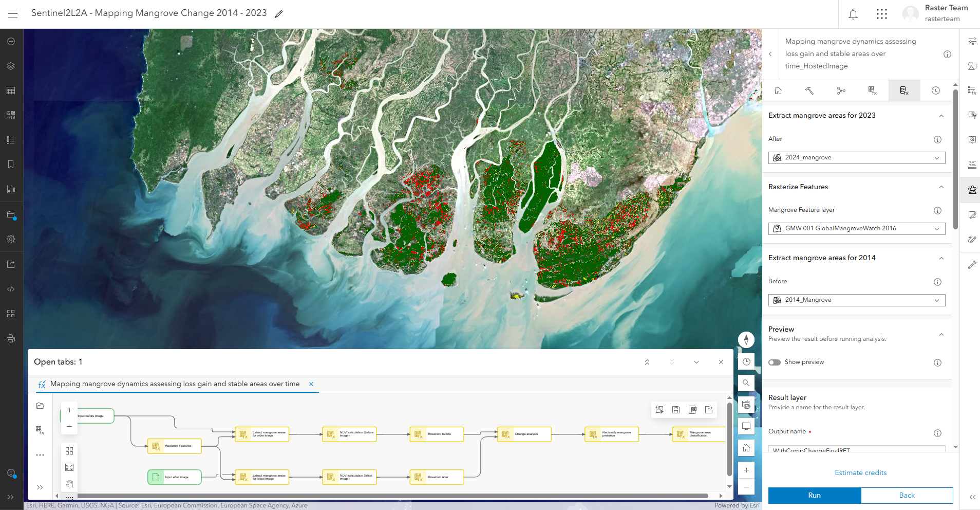Close the Mapping mangrove dynamics editor tab

point(311,384)
